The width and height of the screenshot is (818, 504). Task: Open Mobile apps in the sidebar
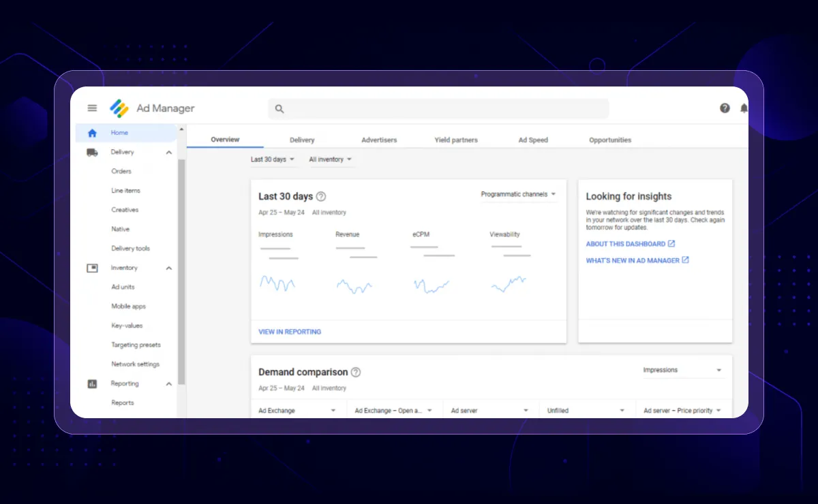click(x=128, y=306)
